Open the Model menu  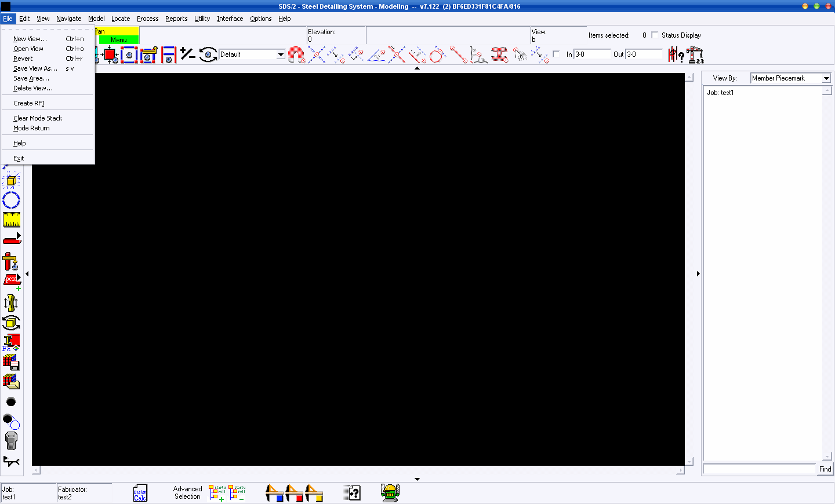click(x=96, y=19)
